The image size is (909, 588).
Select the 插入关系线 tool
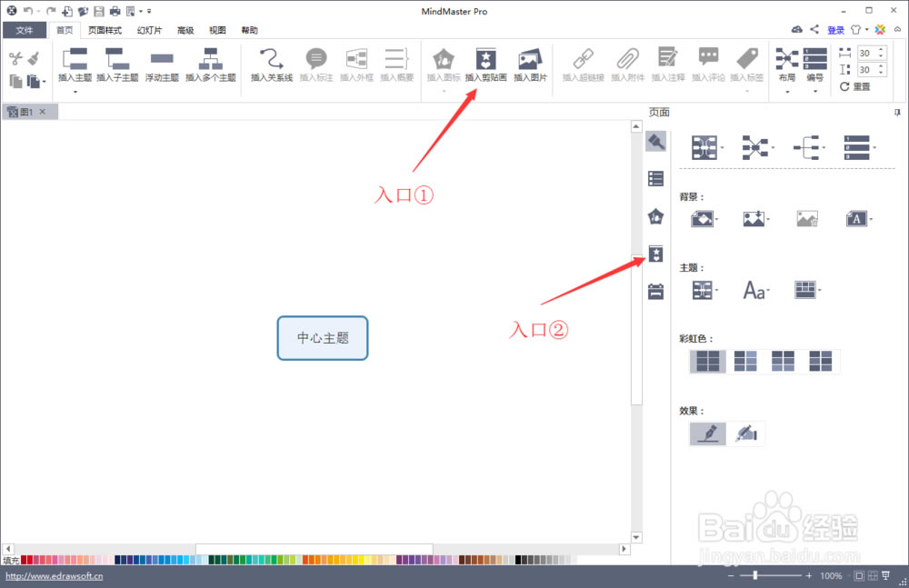pyautogui.click(x=270, y=64)
